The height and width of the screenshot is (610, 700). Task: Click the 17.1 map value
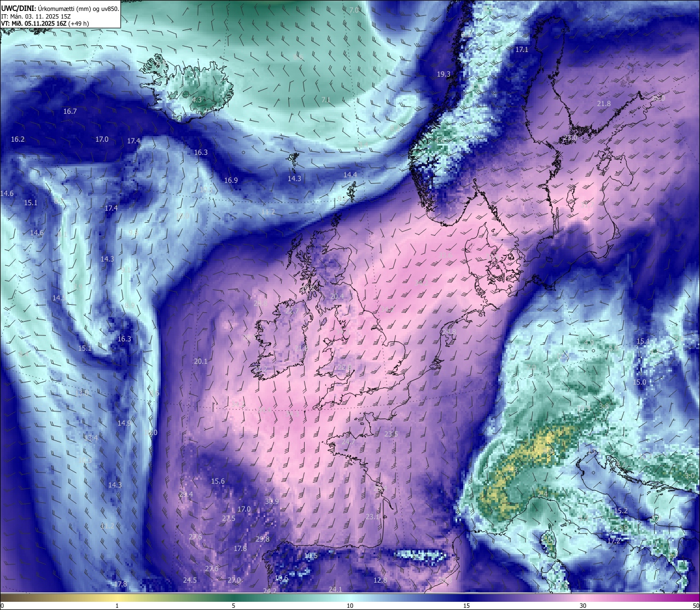tap(522, 49)
